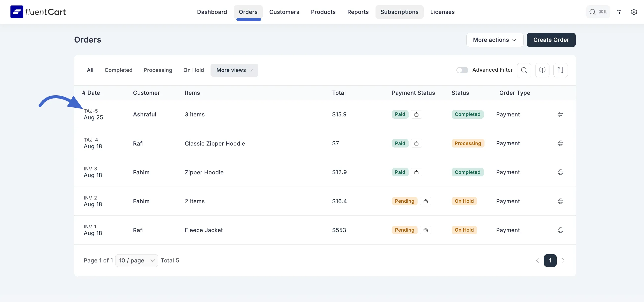This screenshot has height=302, width=644.
Task: Open order TAJ-4 link
Action: pyautogui.click(x=91, y=140)
